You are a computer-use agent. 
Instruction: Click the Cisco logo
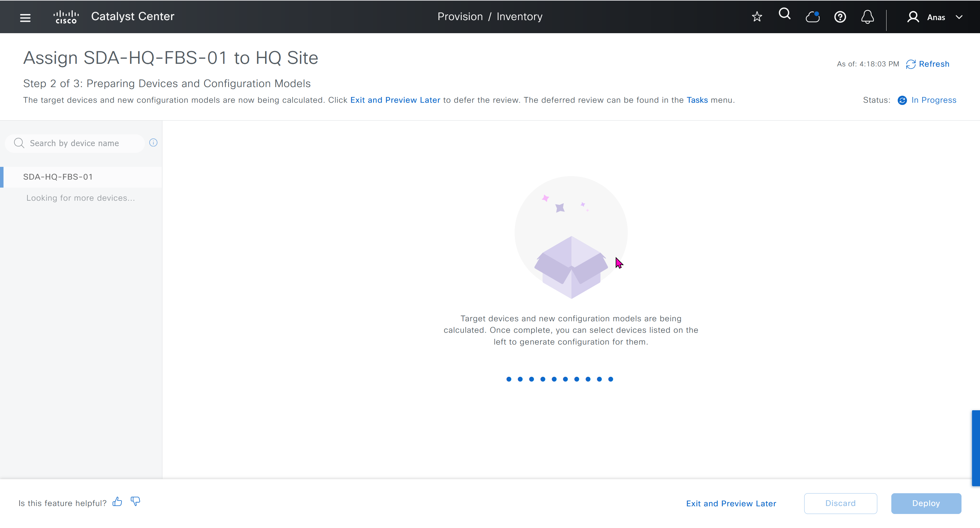(66, 17)
